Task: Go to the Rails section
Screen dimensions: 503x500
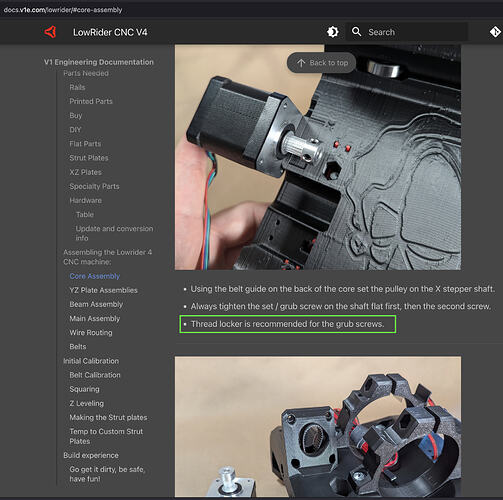Action: coord(77,87)
